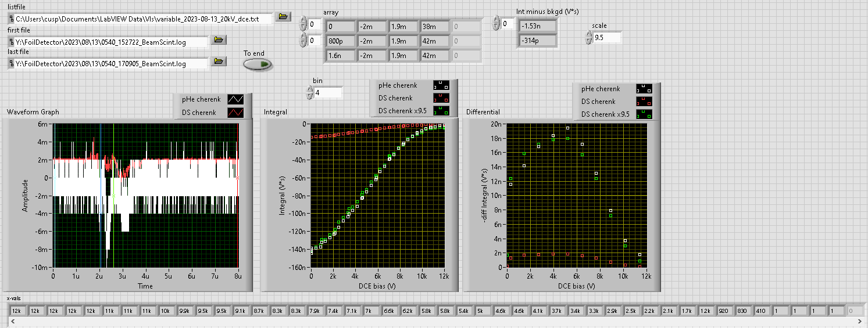The width and height of the screenshot is (868, 328).
Task: Click the bin input field showing 4
Action: [327, 92]
